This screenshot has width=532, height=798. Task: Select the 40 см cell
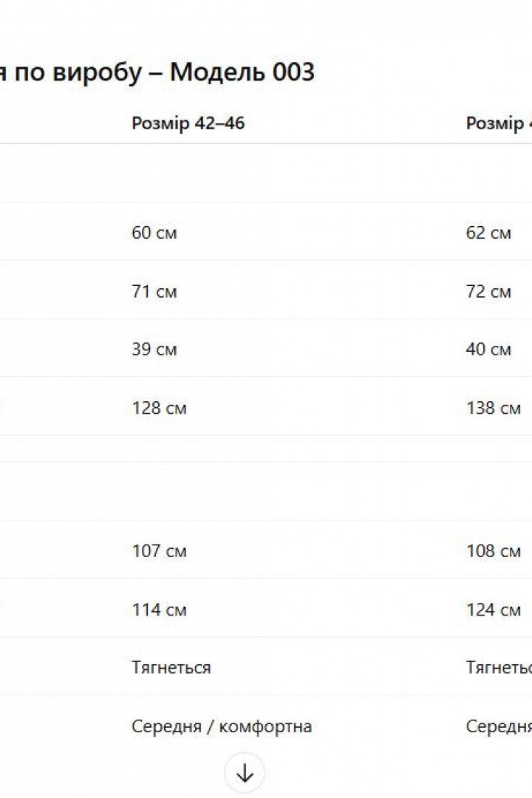488,349
